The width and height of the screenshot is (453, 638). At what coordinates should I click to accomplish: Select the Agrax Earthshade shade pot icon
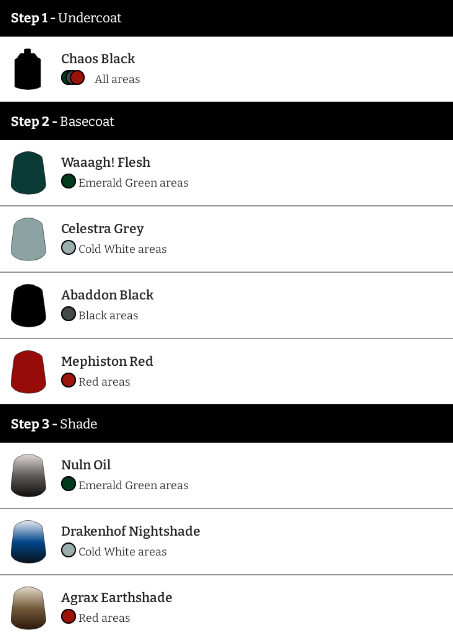28,608
